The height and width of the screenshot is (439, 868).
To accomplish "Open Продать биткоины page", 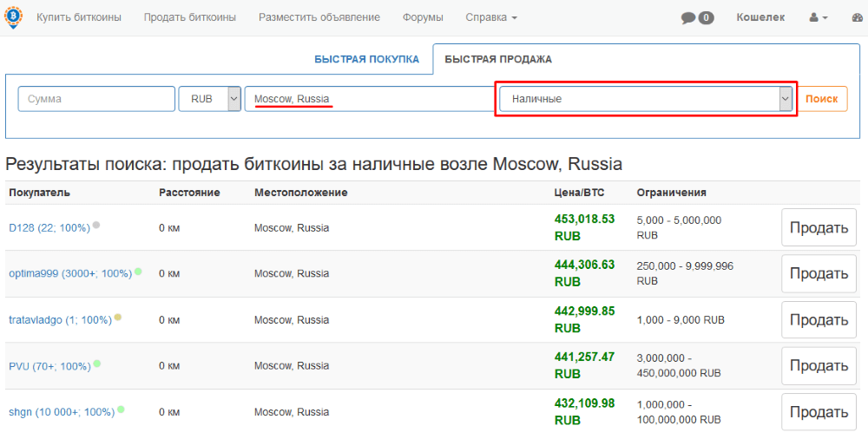I will [x=190, y=17].
